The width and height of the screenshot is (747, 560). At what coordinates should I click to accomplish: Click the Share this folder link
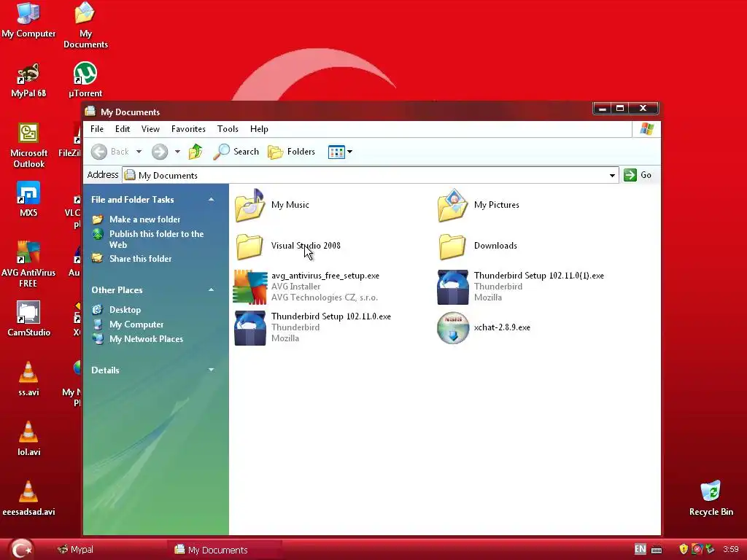pyautogui.click(x=141, y=259)
